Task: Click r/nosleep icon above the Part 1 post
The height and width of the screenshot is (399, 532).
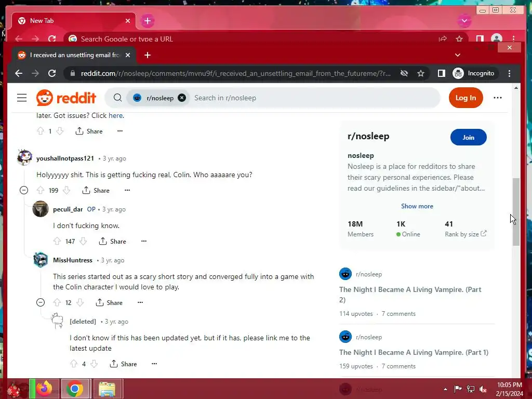Action: coord(345,337)
